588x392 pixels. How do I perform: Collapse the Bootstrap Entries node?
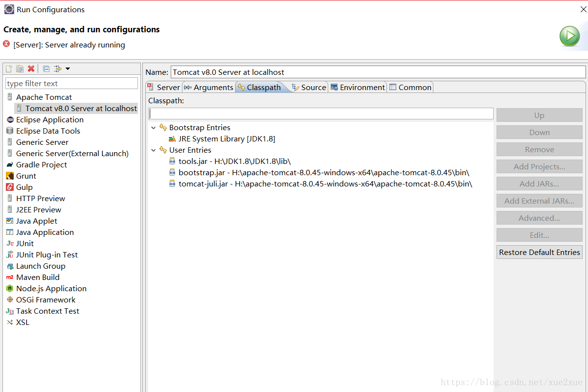(x=154, y=128)
